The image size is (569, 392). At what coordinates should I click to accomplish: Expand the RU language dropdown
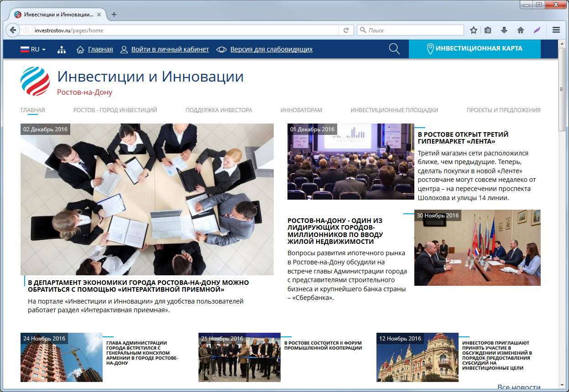pos(33,49)
